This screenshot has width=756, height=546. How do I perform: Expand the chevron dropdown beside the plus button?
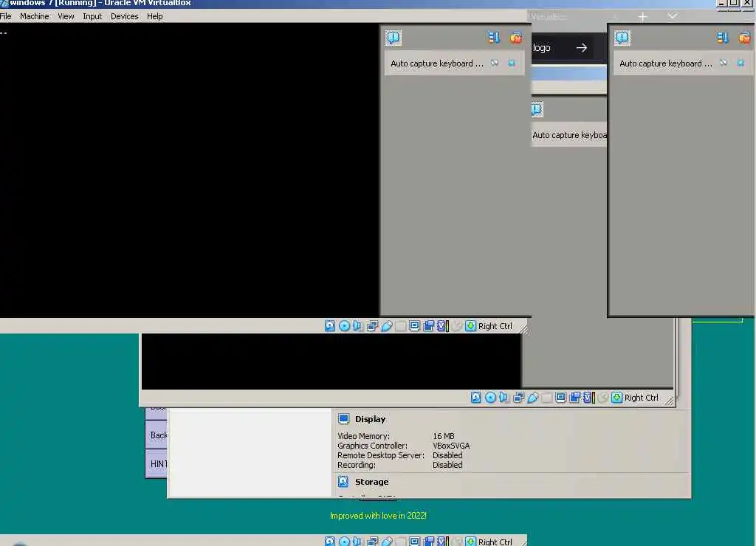click(x=673, y=16)
